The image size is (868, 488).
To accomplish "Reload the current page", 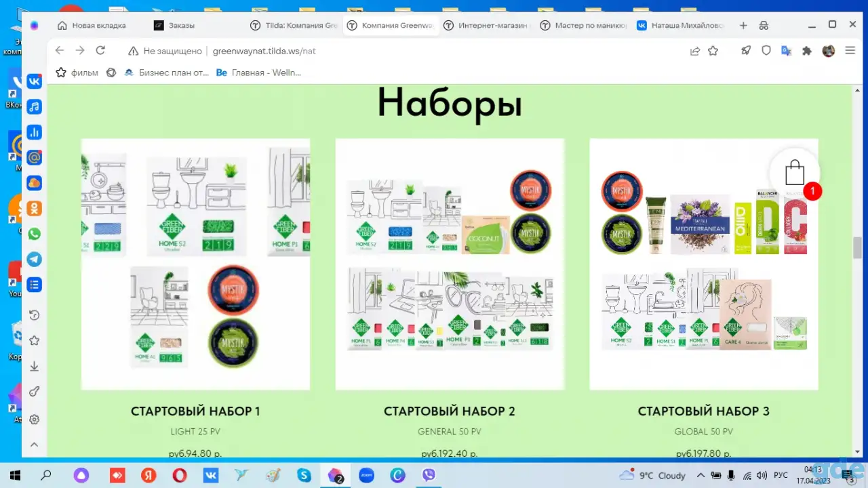I will click(100, 51).
